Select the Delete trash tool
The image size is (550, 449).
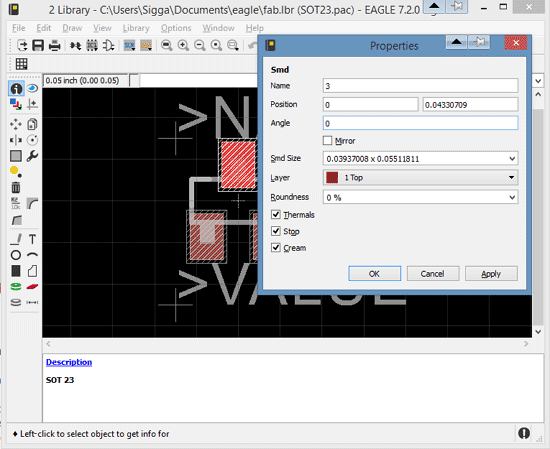[16, 187]
